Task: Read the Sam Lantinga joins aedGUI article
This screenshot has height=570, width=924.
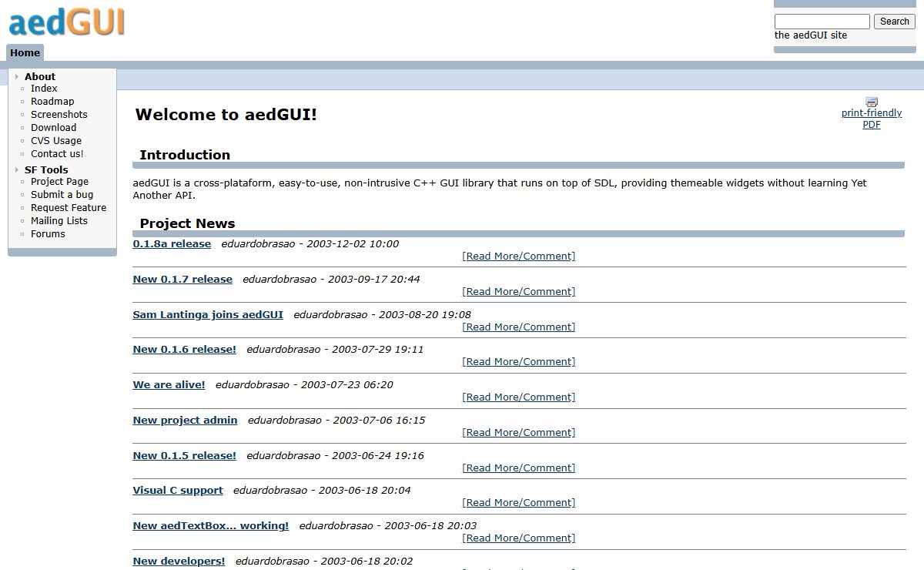Action: pos(208,314)
